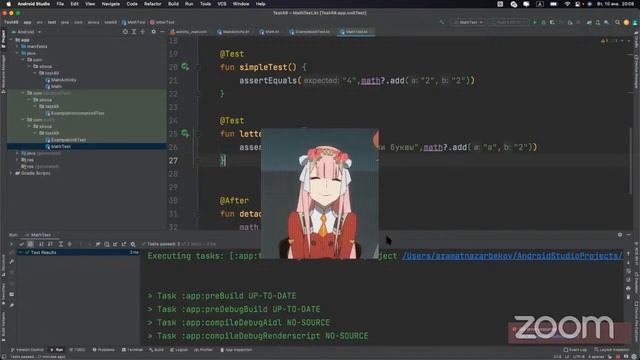Expand the Gradle Scripts node
This screenshot has width=640, height=360.
11,173
